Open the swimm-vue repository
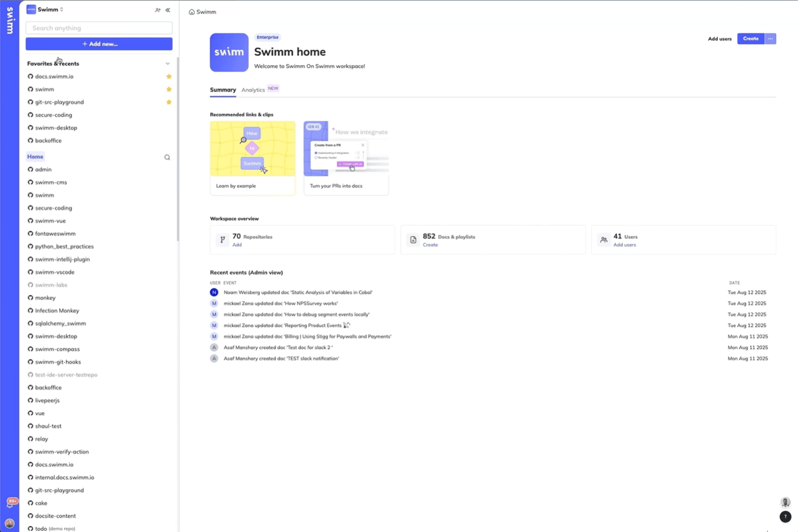798x532 pixels. pyautogui.click(x=50, y=221)
